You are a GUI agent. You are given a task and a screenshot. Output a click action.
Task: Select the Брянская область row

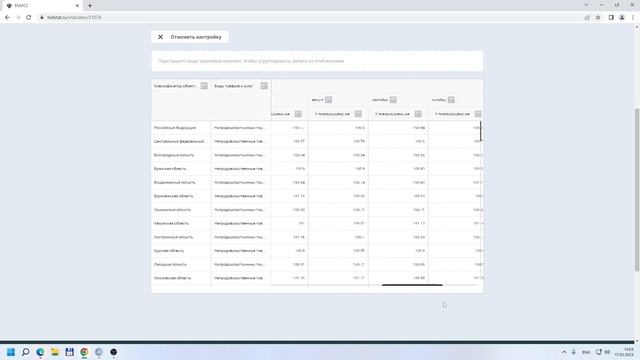316,169
